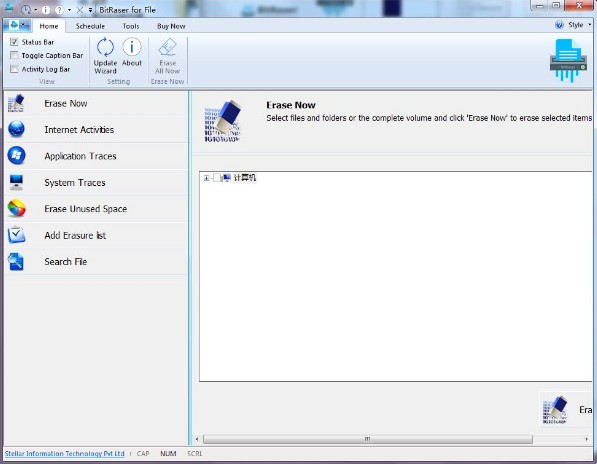Open the Customize Quick Access Toolbar dropdown
The height and width of the screenshot is (464, 597).
click(x=90, y=10)
